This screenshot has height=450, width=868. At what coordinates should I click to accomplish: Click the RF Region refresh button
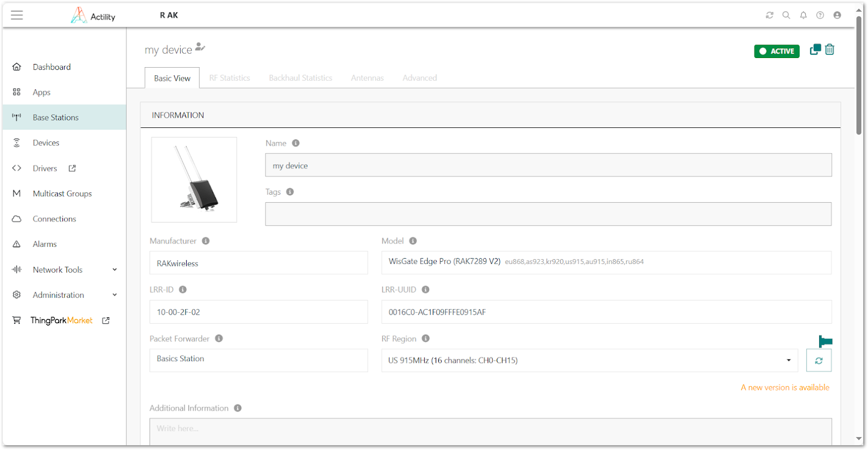click(x=819, y=360)
